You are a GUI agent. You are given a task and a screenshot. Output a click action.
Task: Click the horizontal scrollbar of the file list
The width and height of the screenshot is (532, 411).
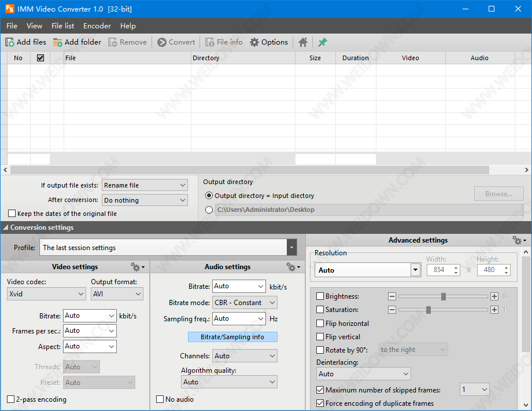pyautogui.click(x=250, y=170)
